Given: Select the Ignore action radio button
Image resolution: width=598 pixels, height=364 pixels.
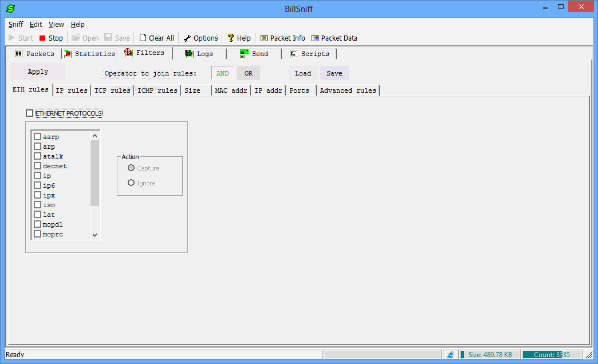Looking at the screenshot, I should pos(131,183).
